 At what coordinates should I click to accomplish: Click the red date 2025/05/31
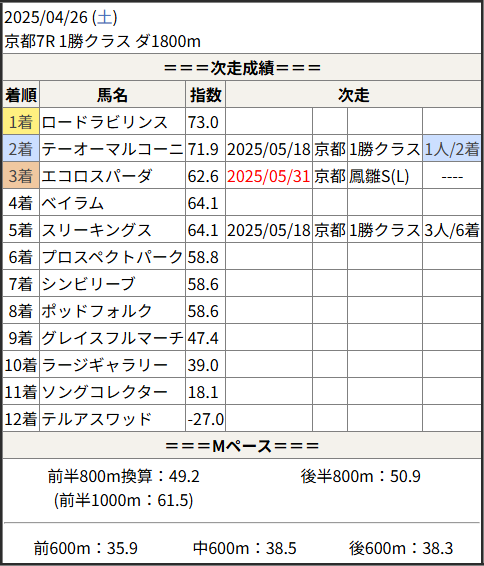pyautogui.click(x=269, y=176)
